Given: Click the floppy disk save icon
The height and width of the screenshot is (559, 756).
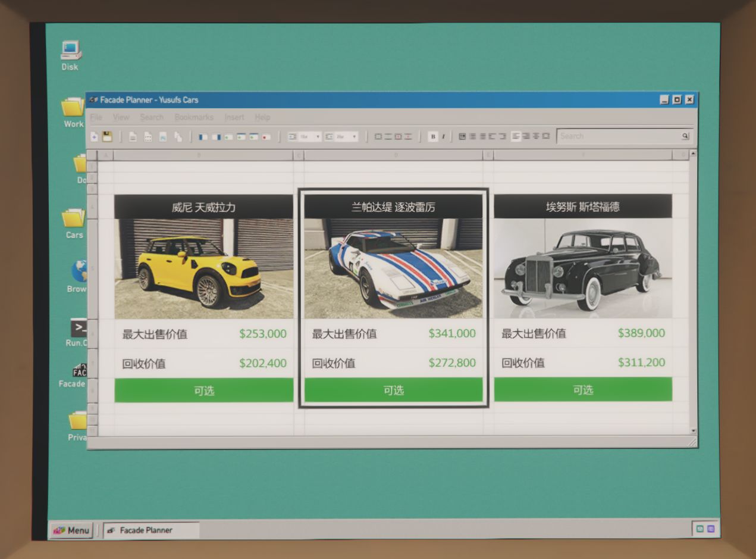Looking at the screenshot, I should [107, 136].
